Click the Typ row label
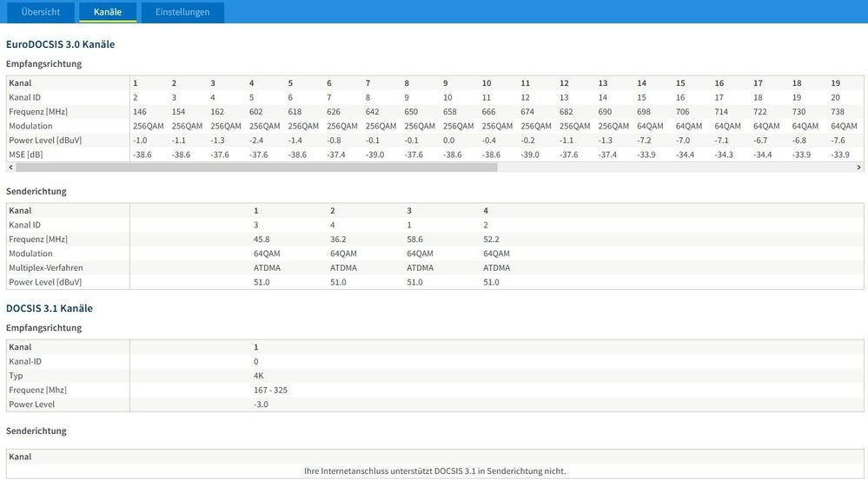The height and width of the screenshot is (480, 868). [16, 376]
